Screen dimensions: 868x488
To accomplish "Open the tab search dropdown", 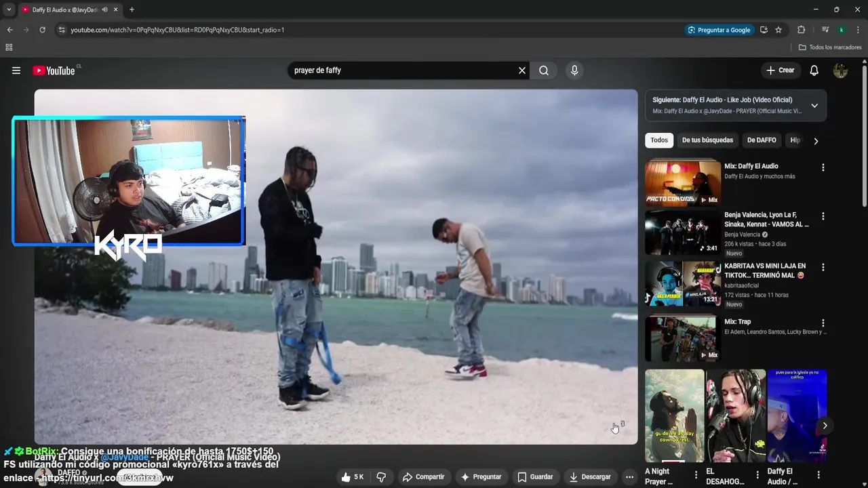I will pyautogui.click(x=9, y=9).
